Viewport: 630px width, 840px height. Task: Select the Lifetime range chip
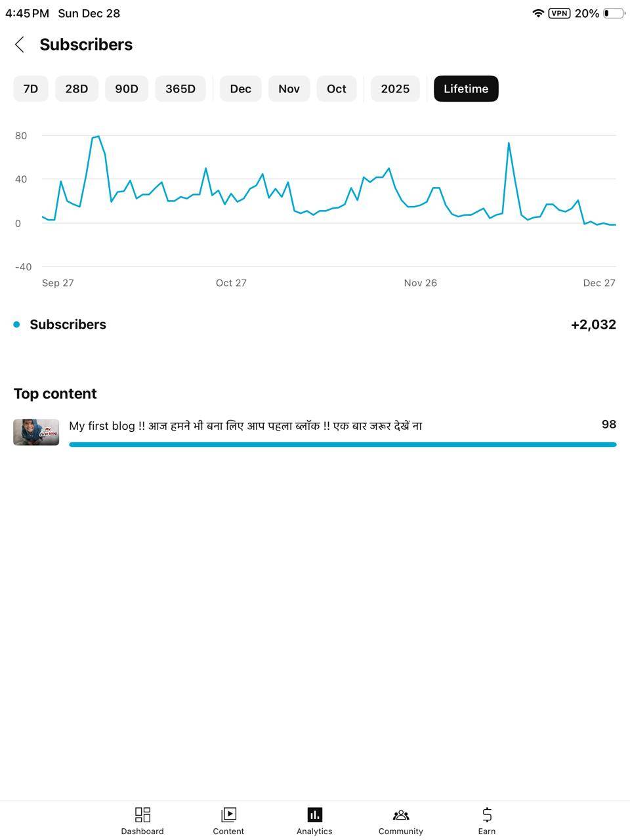(x=466, y=89)
